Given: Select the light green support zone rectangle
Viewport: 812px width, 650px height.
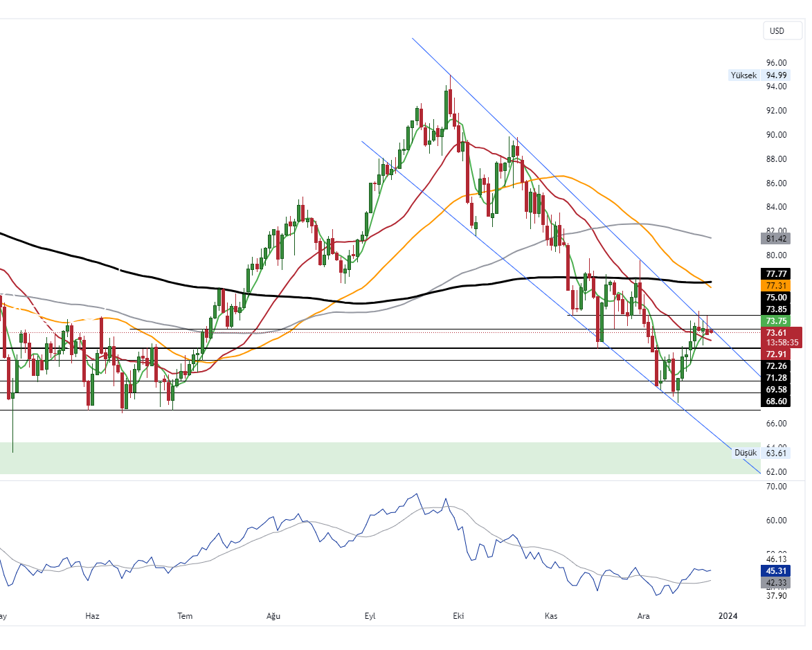Looking at the screenshot, I should [x=346, y=458].
